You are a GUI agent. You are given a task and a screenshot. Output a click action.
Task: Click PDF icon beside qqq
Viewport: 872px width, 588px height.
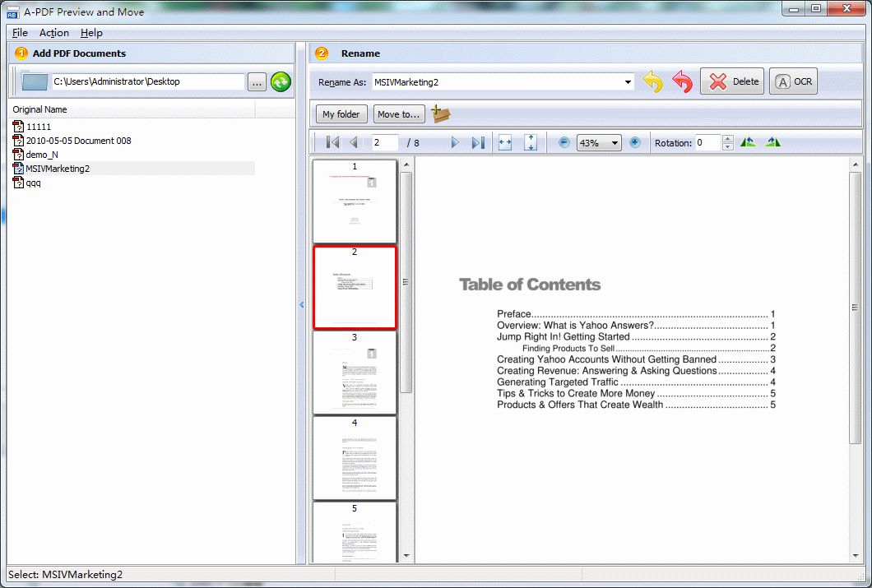[x=18, y=183]
